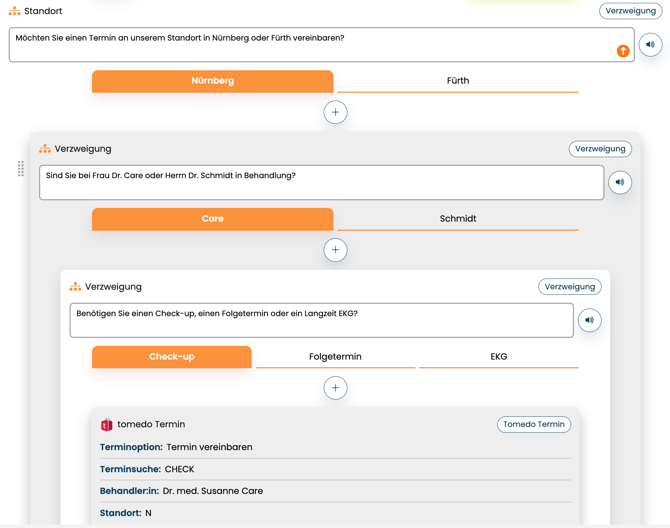670x528 pixels.
Task: Open the Folgetermin tab
Action: [x=335, y=357]
